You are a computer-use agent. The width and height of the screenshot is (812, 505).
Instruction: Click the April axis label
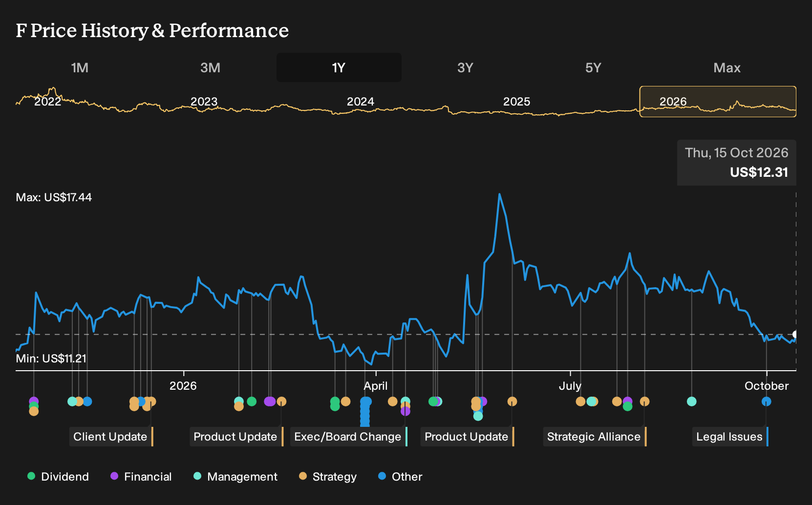[376, 386]
